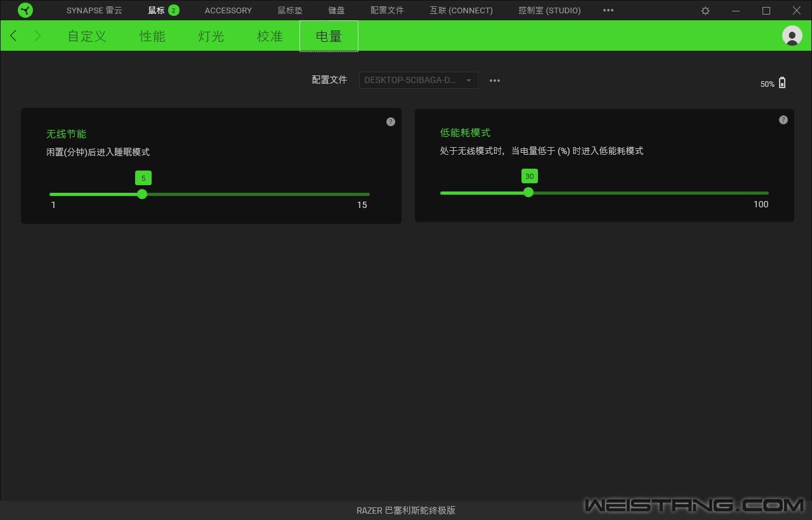This screenshot has height=520, width=812.
Task: Close the Synapse window
Action: coord(797,11)
